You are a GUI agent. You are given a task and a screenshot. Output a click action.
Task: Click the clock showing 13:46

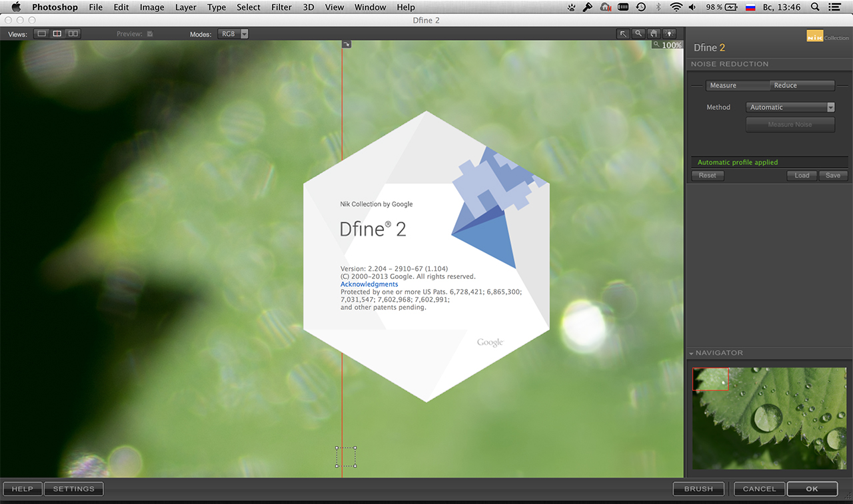coord(782,7)
